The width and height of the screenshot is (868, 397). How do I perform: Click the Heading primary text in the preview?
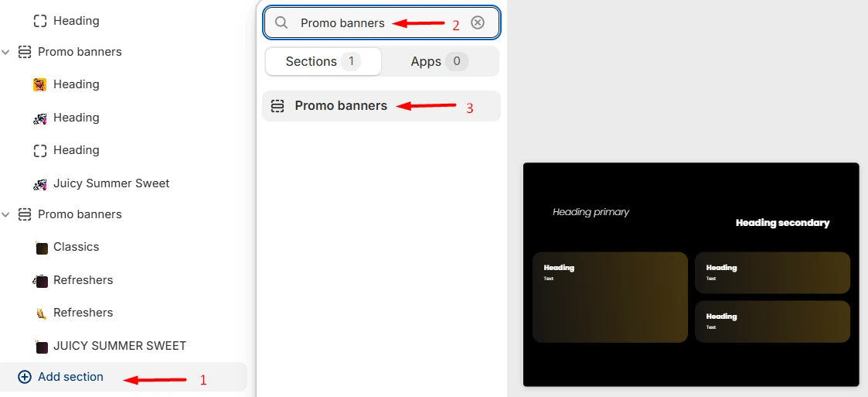click(x=591, y=212)
